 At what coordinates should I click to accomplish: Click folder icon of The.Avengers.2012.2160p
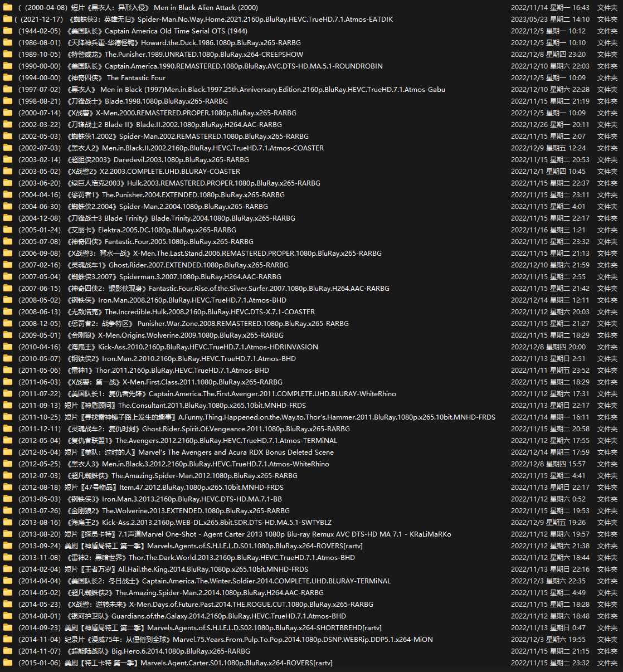coord(7,441)
